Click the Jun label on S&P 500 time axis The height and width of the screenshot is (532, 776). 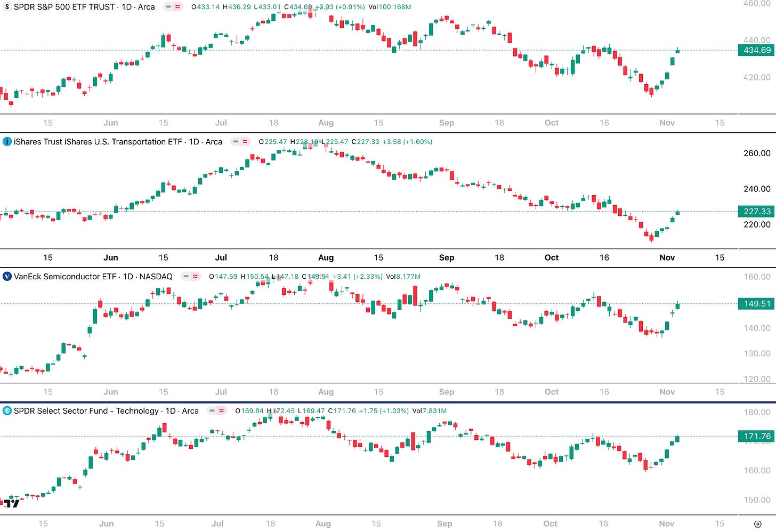coord(111,123)
